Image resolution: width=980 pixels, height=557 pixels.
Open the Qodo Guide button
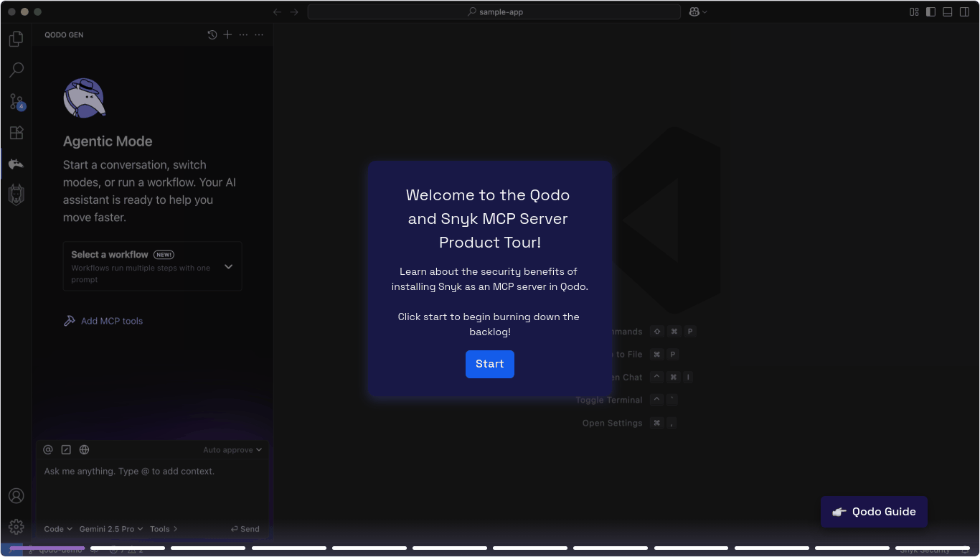[874, 512]
